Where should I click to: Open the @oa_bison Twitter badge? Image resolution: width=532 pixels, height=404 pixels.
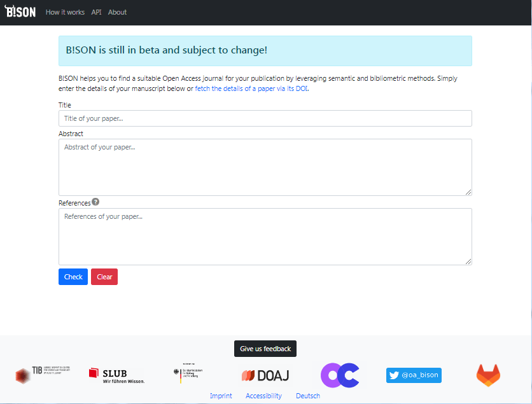point(414,375)
